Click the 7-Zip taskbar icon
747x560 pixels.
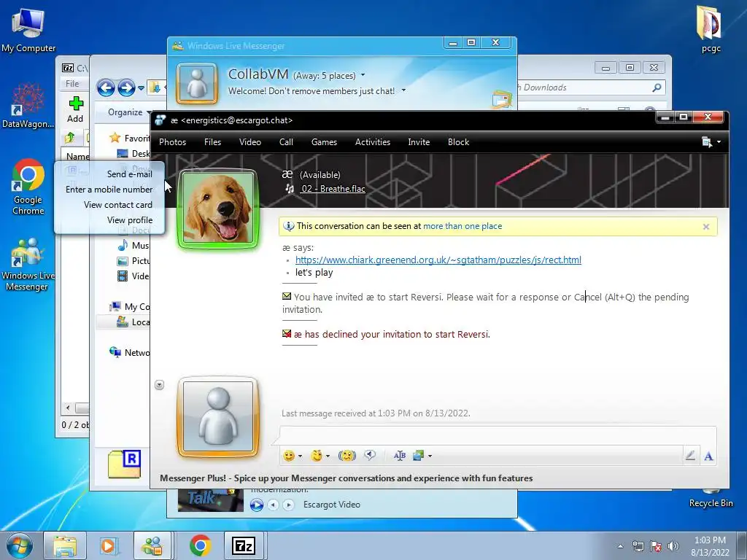pyautogui.click(x=244, y=545)
